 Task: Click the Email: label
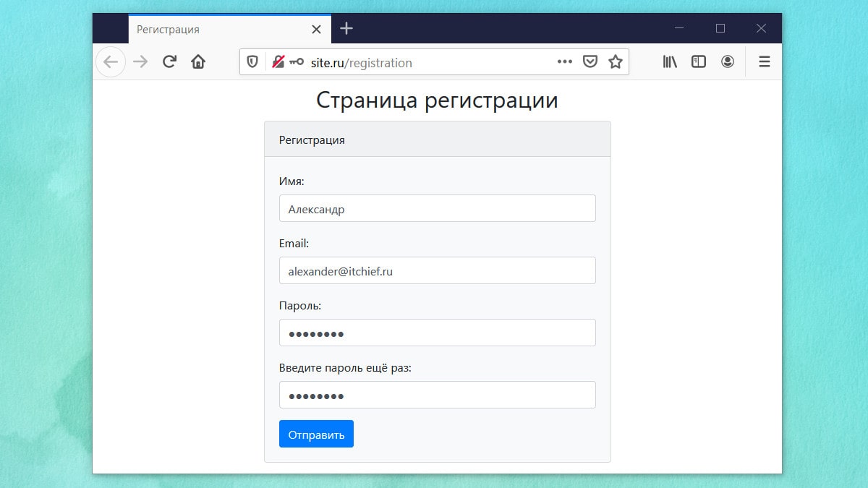294,244
